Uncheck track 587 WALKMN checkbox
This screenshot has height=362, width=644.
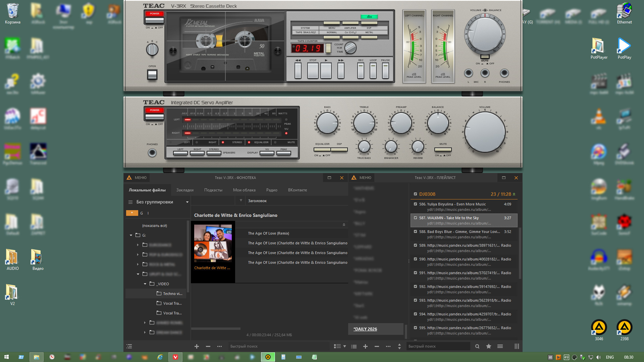pyautogui.click(x=415, y=218)
